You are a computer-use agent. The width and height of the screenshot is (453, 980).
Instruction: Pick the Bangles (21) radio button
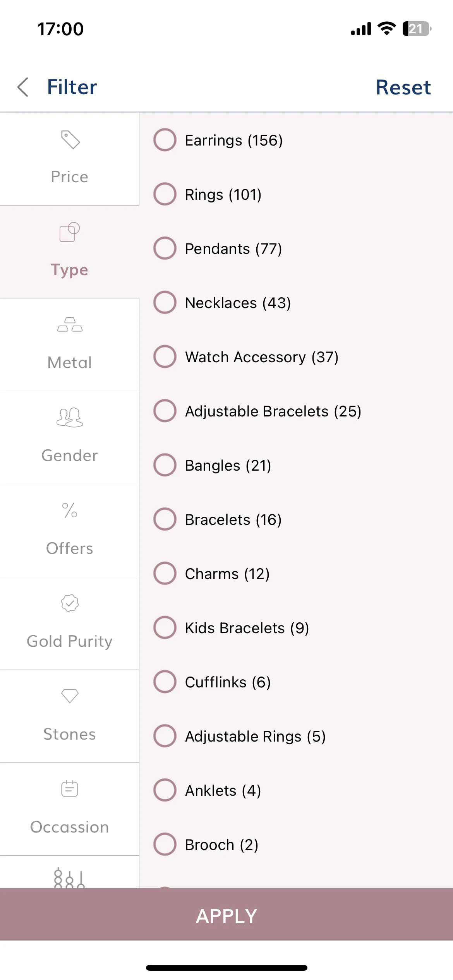tap(165, 465)
